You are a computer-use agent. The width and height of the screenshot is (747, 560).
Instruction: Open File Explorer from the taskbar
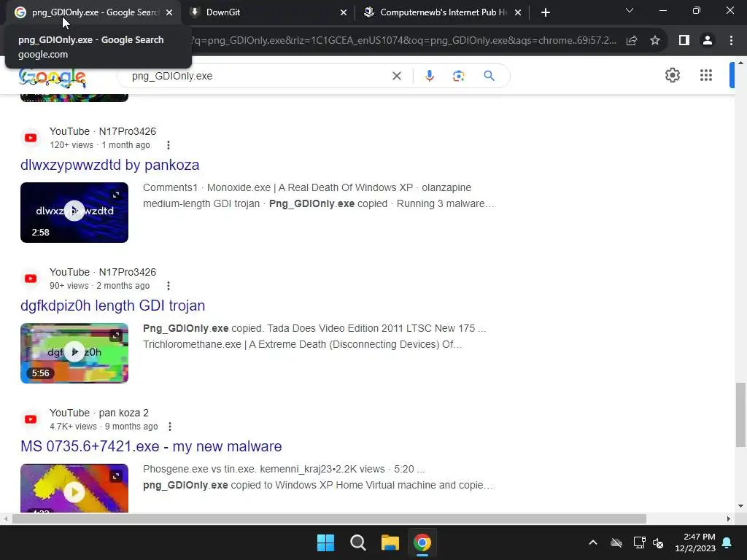(390, 542)
